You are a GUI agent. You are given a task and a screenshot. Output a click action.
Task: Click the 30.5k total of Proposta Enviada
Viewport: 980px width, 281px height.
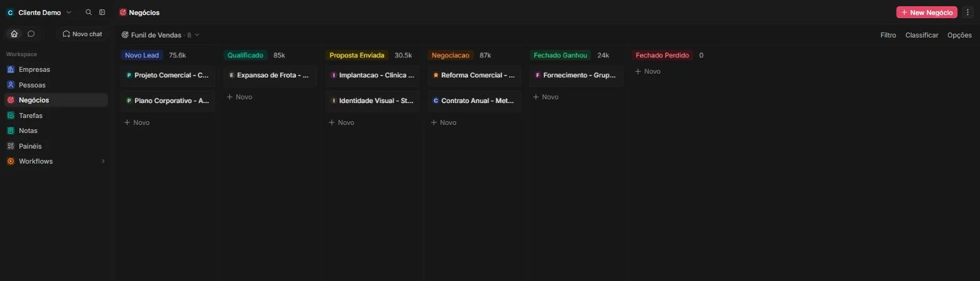403,55
